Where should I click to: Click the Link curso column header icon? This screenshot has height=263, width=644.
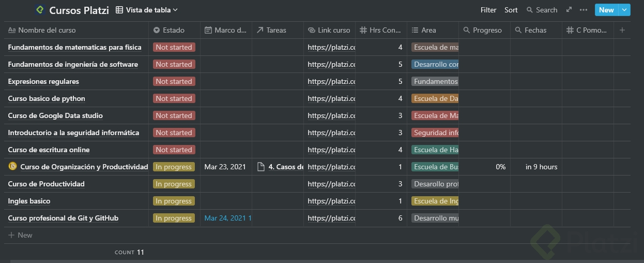coord(312,30)
